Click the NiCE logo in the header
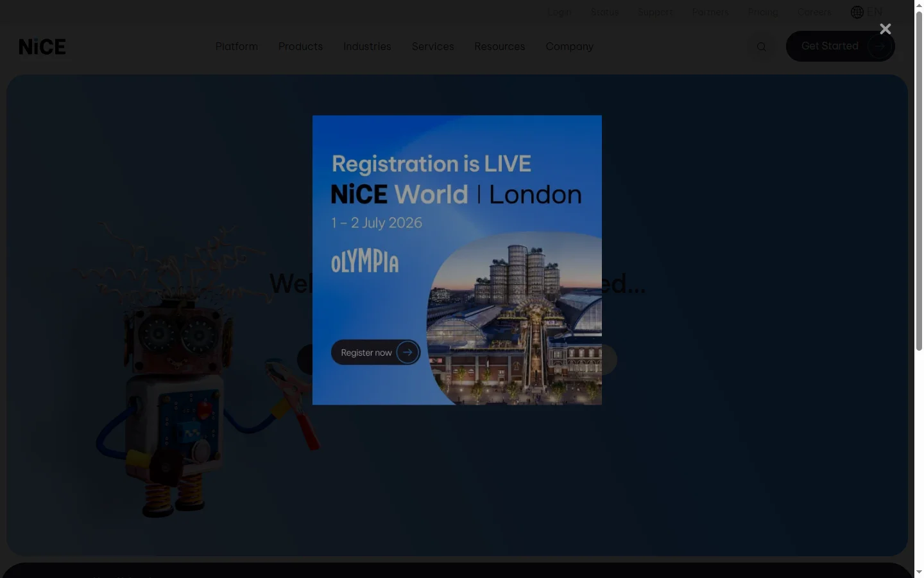The height and width of the screenshot is (578, 924). point(42,47)
